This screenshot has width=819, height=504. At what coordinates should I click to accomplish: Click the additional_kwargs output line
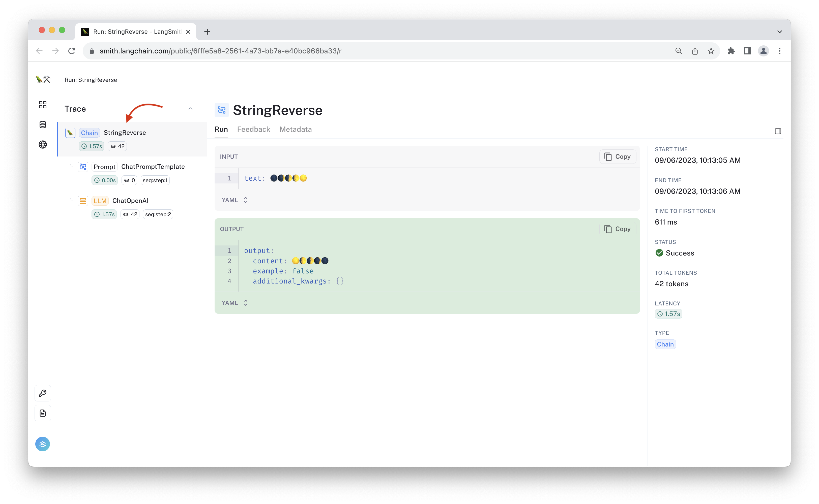tap(298, 281)
